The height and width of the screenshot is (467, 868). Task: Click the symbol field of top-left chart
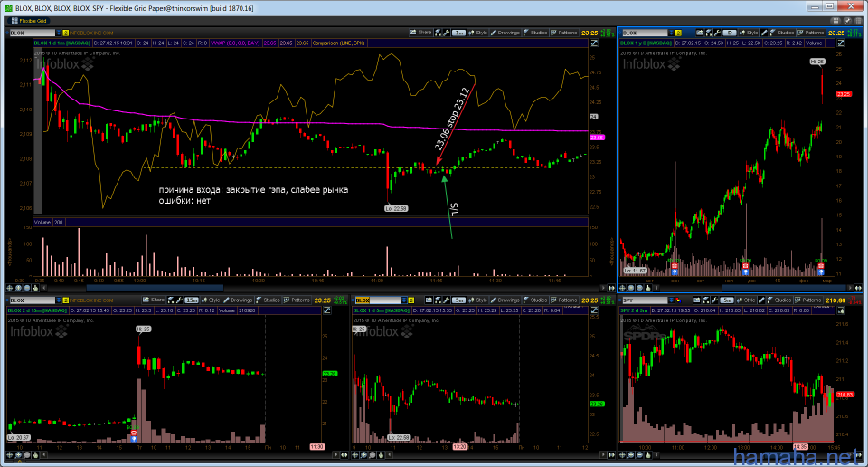(31, 33)
